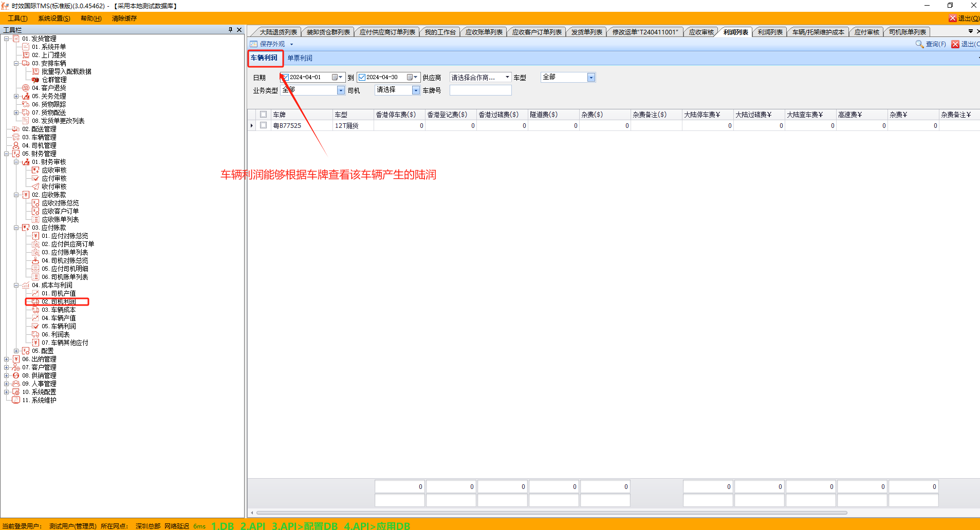Screen dimensions: 980x530
Task: Switch to the 单票利润 tab
Action: [x=300, y=58]
